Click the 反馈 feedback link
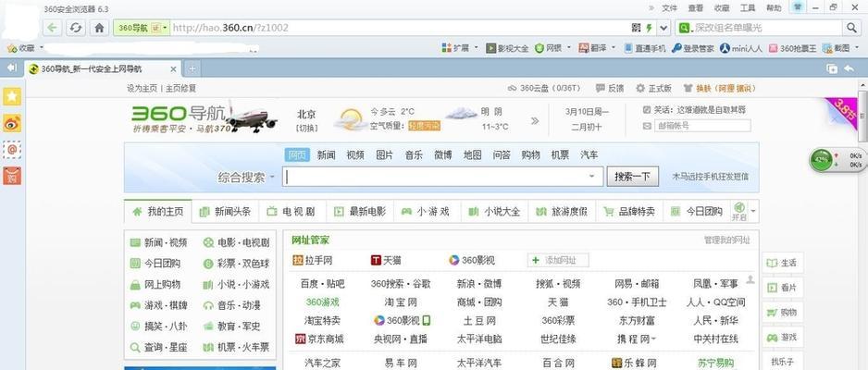The image size is (868, 370). tap(610, 88)
